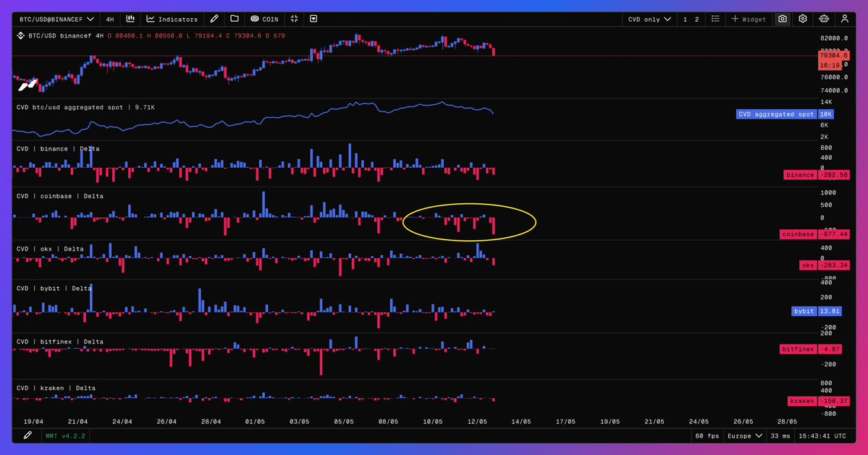868x455 pixels.
Task: Open settings gear icon
Action: point(803,19)
